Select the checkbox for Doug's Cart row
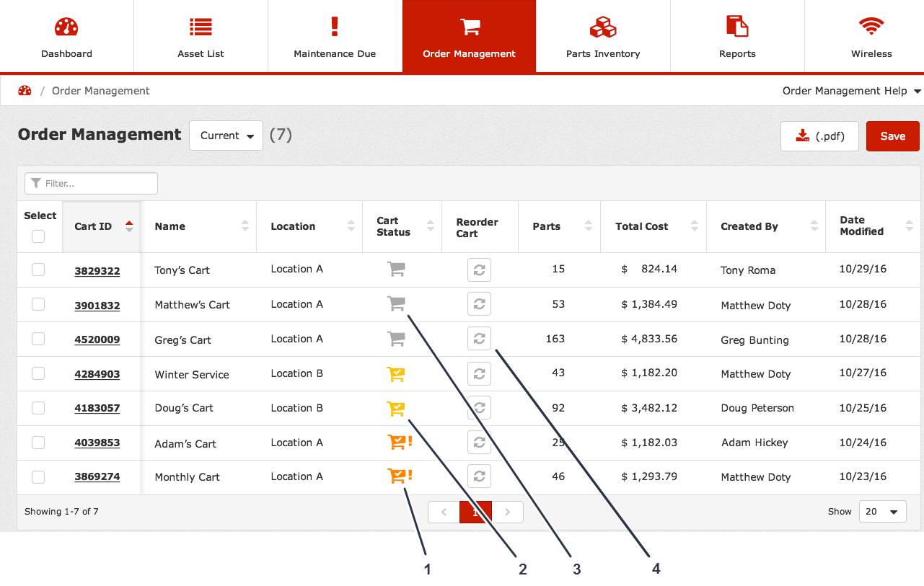This screenshot has height=586, width=924. coord(38,408)
